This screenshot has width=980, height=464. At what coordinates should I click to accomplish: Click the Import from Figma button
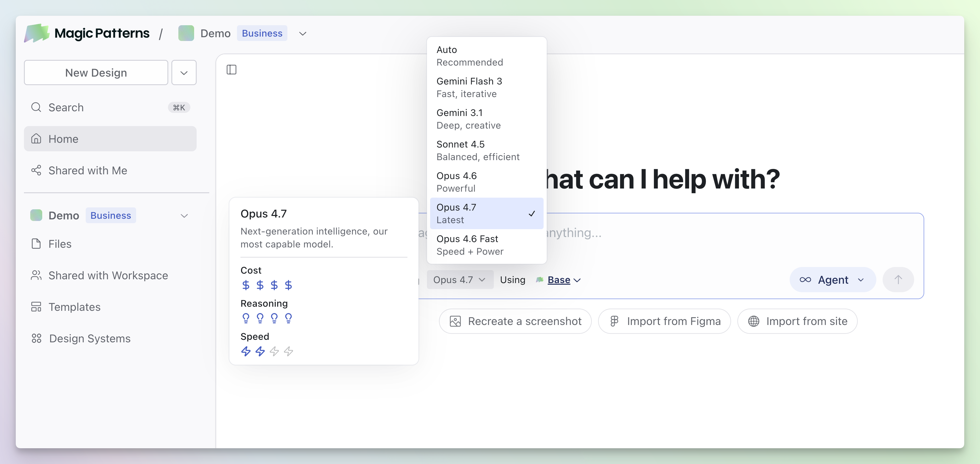coord(664,321)
